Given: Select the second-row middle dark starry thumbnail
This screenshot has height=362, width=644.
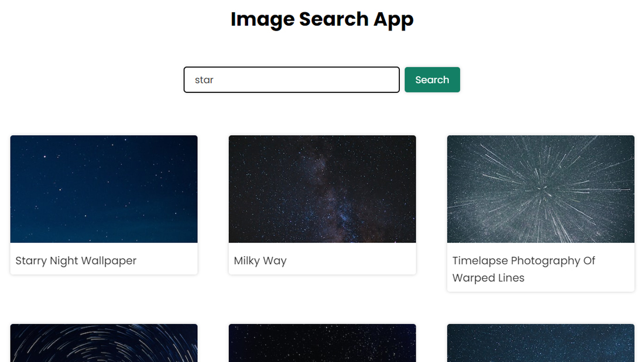Looking at the screenshot, I should (322, 343).
